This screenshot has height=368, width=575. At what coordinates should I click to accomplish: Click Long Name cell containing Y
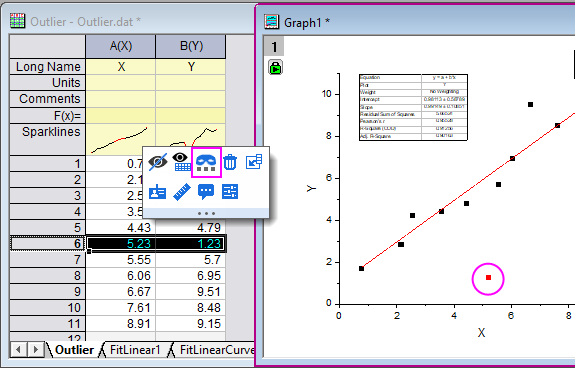point(191,67)
